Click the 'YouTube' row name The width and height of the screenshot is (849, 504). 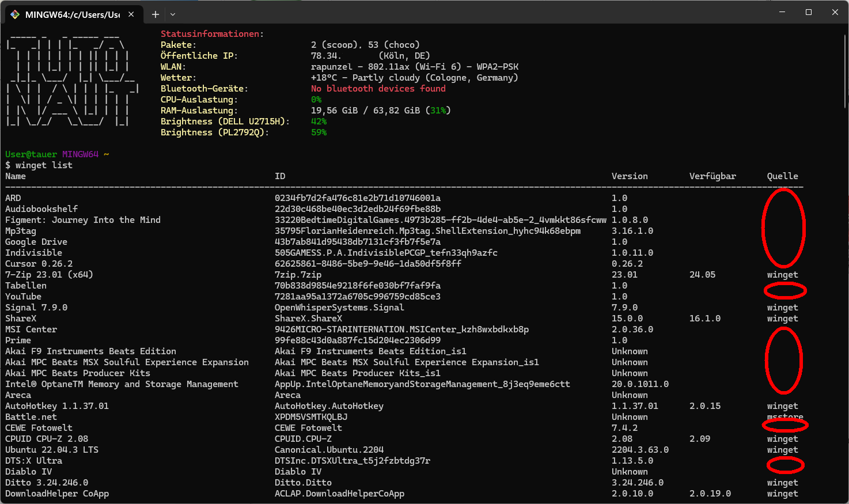click(x=23, y=297)
